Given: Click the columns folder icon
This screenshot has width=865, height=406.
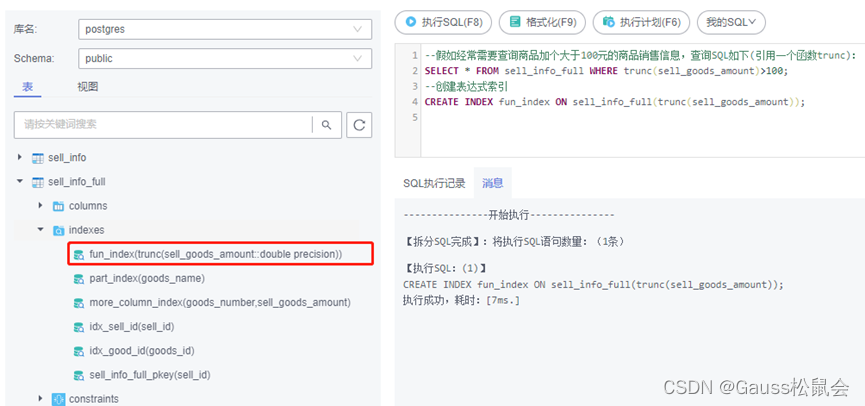Looking at the screenshot, I should [58, 206].
